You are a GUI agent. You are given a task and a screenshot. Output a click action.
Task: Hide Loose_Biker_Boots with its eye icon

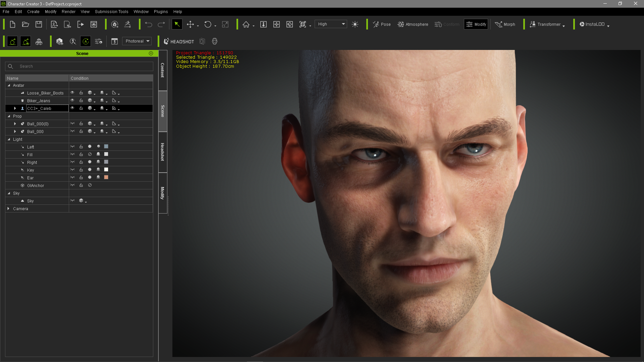tap(72, 93)
